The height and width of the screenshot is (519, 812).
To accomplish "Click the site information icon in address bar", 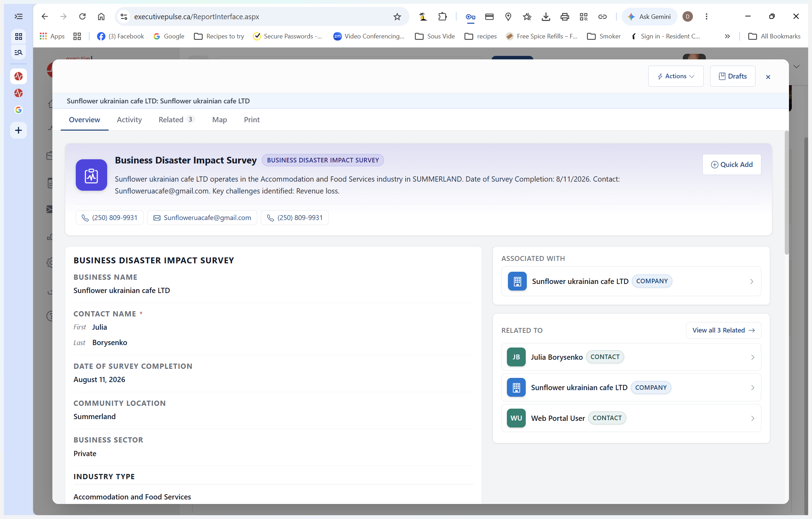I will [x=124, y=16].
